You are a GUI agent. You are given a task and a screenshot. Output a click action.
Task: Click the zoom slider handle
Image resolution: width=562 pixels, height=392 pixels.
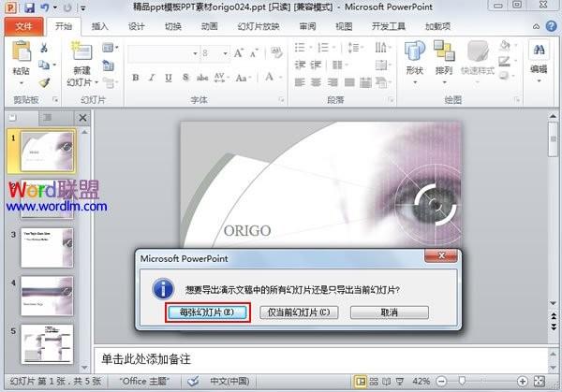coord(462,381)
